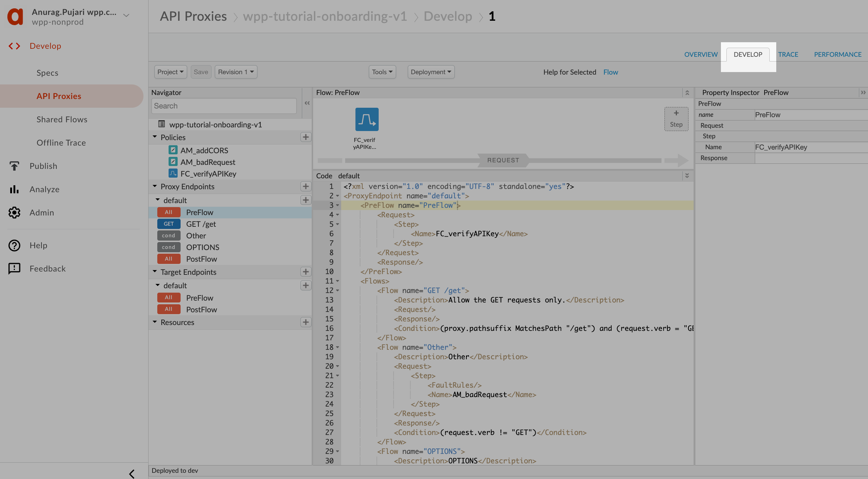
Task: Fold code at line 12 arrow
Action: [338, 290]
